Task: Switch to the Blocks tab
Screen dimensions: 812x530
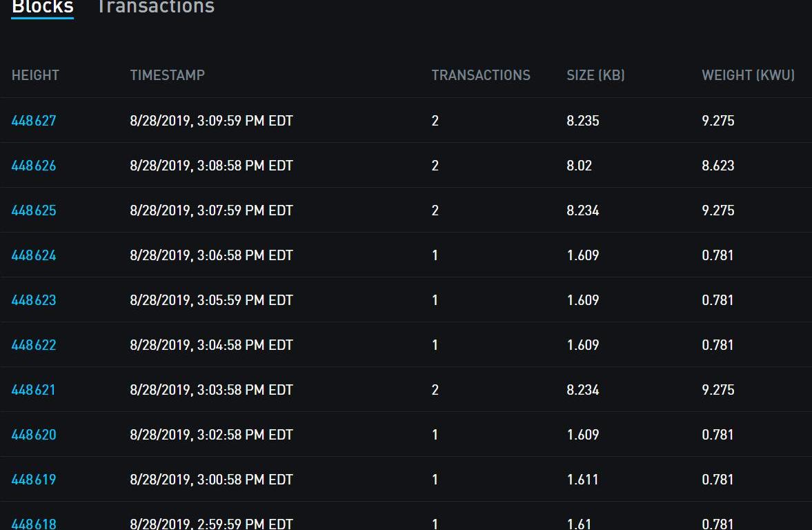Action: pyautogui.click(x=42, y=8)
